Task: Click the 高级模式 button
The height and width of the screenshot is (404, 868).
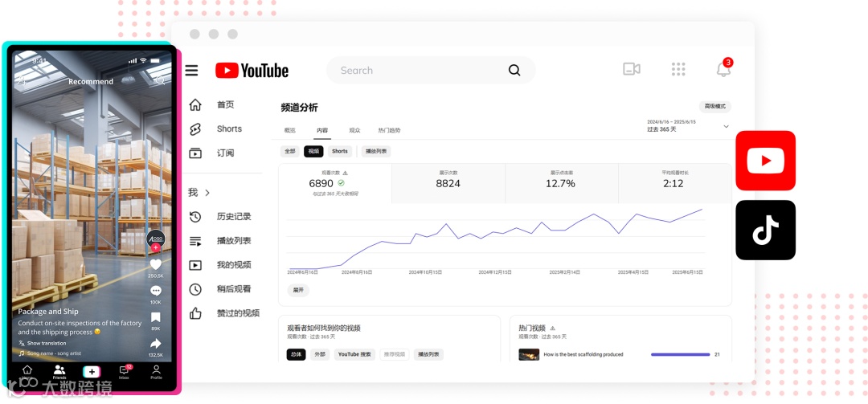Action: pyautogui.click(x=715, y=106)
